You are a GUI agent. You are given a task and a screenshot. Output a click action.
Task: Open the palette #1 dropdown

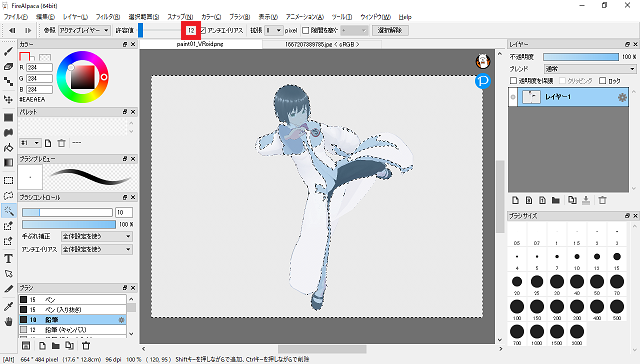pos(30,143)
